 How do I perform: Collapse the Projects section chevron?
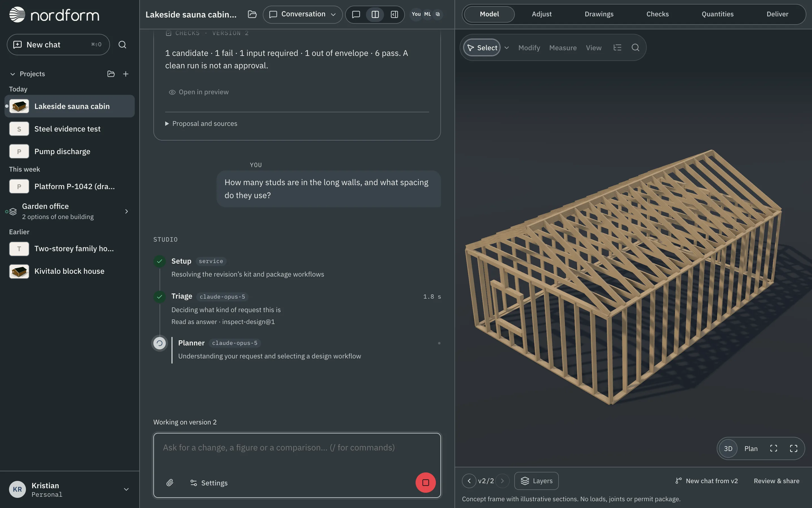coord(13,74)
